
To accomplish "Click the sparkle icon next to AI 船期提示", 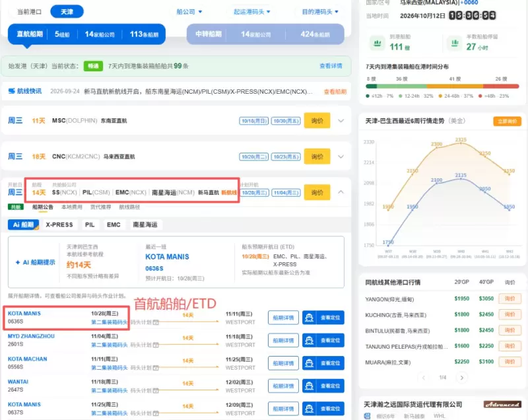I will tap(18, 262).
